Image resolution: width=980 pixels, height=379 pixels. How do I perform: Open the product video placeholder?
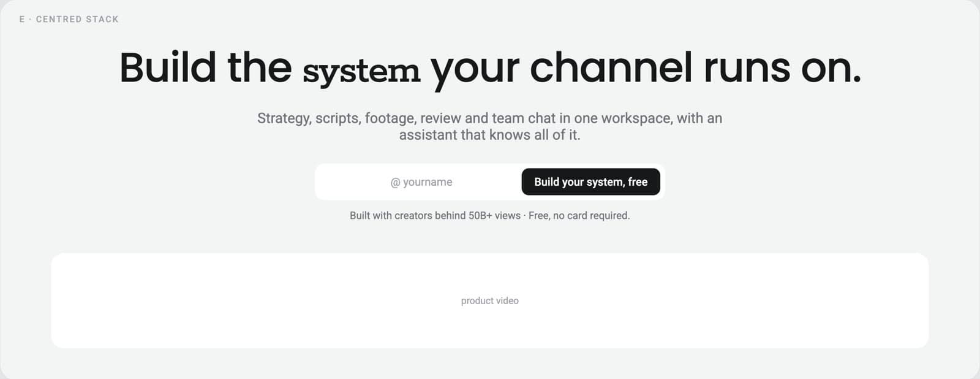click(490, 301)
